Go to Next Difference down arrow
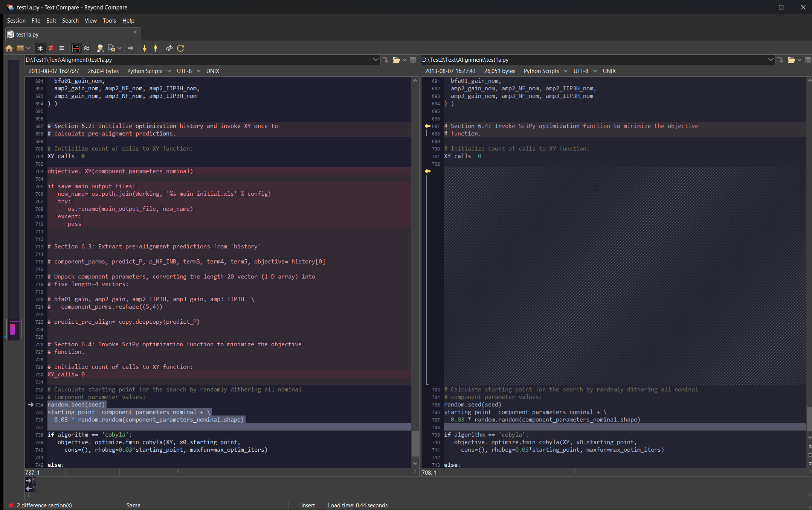The height and width of the screenshot is (510, 812). [145, 48]
